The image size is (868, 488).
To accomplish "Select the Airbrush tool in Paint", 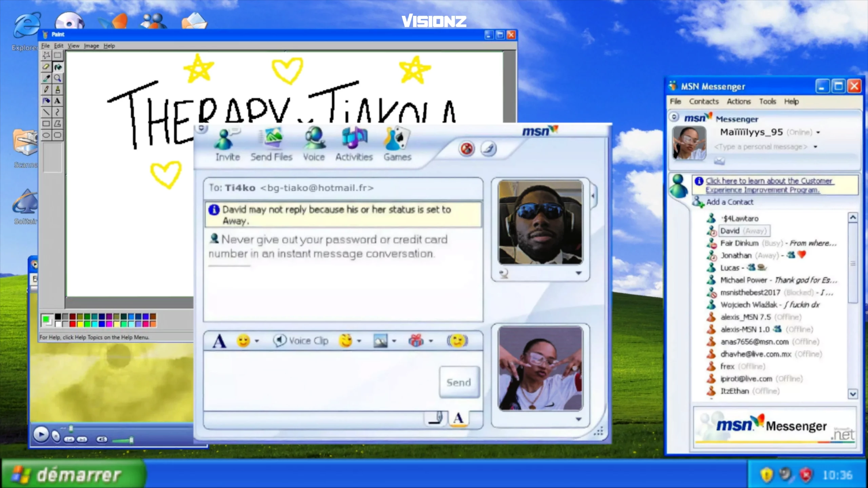I will pyautogui.click(x=46, y=101).
